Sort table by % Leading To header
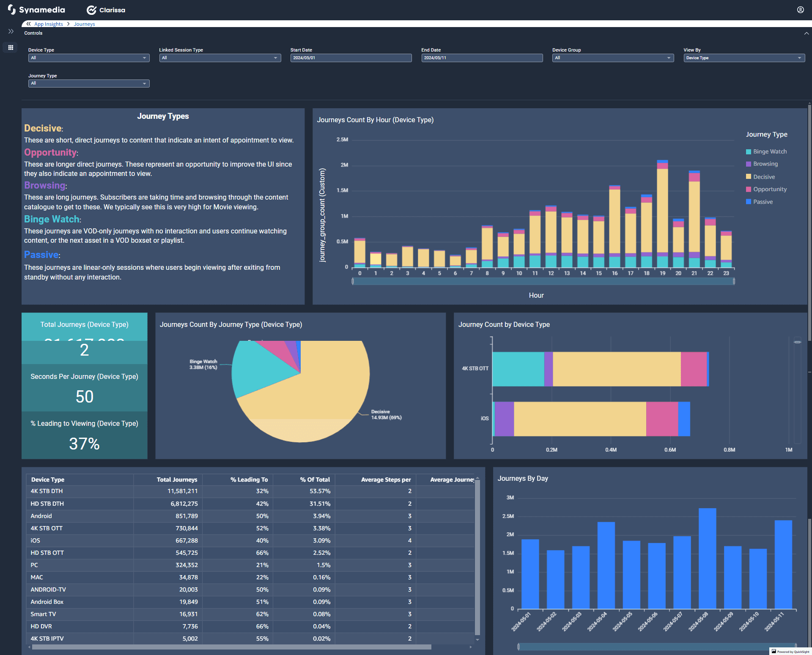 point(249,480)
